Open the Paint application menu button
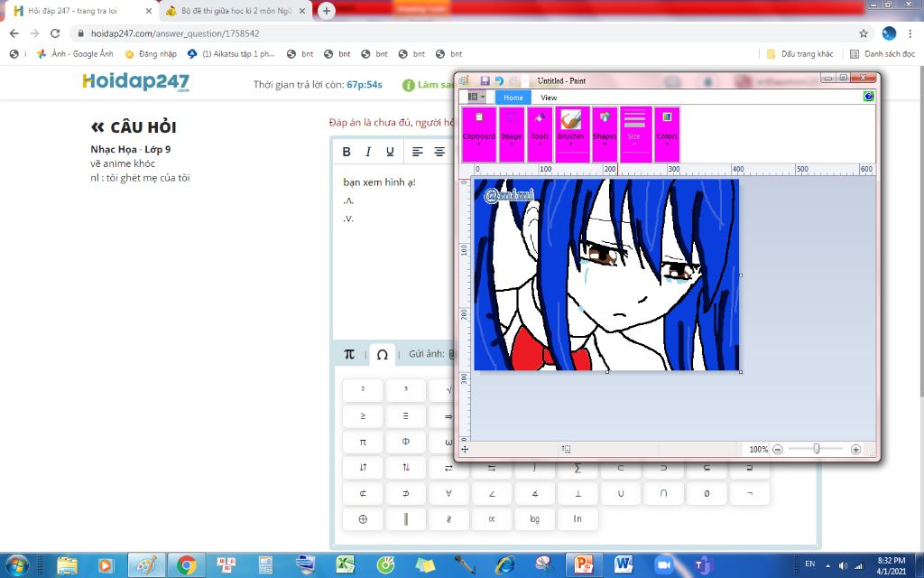 pyautogui.click(x=476, y=97)
